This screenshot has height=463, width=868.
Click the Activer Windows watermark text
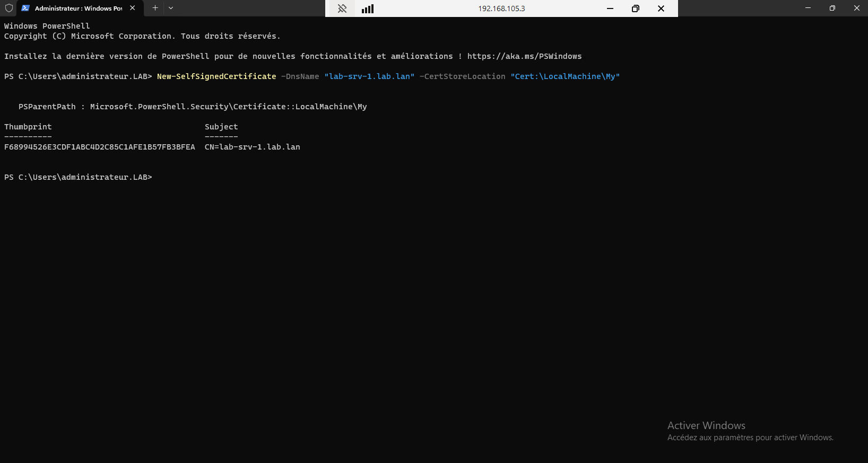(706, 425)
